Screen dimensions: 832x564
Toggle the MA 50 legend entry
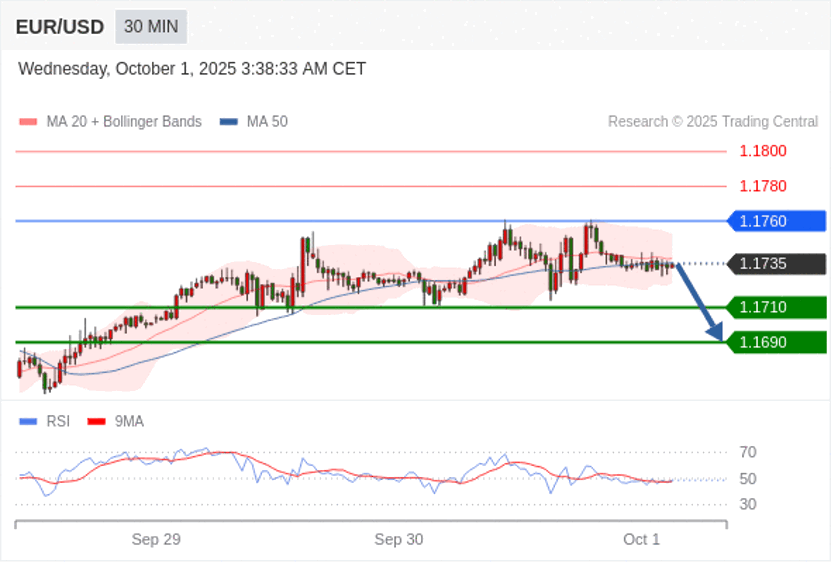point(255,122)
